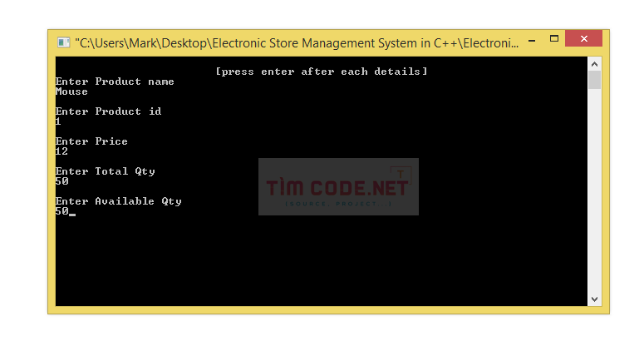Click the scrollbar up arrow

594,64
